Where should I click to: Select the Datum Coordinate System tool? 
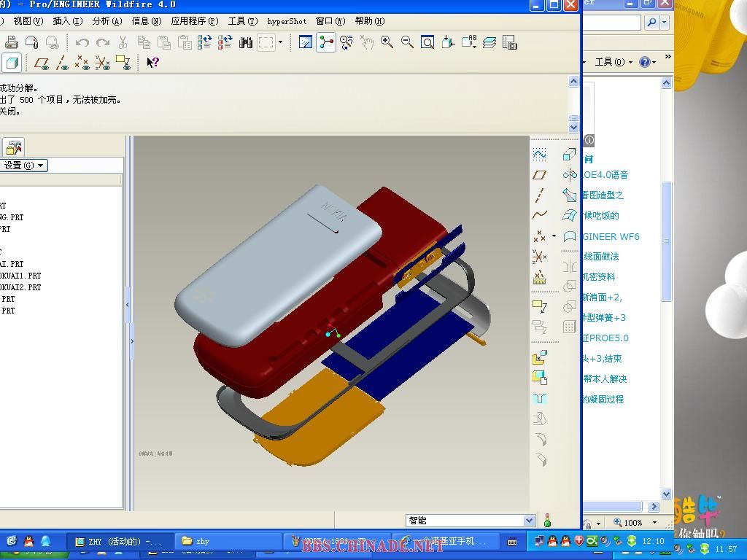pos(539,256)
